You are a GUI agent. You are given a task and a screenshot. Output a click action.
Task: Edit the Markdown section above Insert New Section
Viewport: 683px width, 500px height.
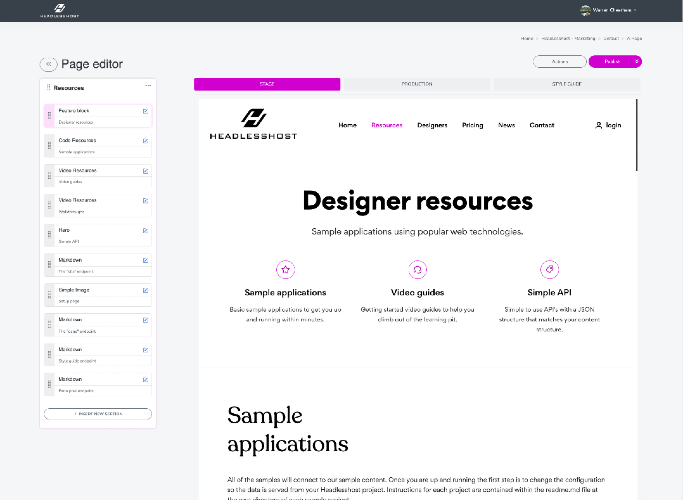(145, 379)
